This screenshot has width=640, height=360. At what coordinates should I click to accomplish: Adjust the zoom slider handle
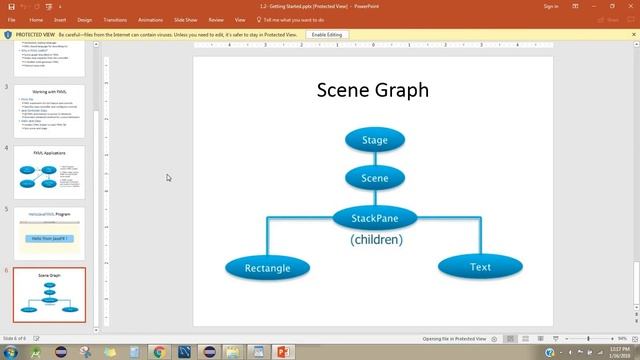[588, 339]
